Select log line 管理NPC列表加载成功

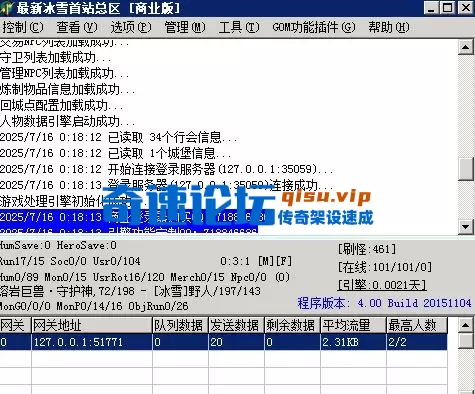coord(65,73)
